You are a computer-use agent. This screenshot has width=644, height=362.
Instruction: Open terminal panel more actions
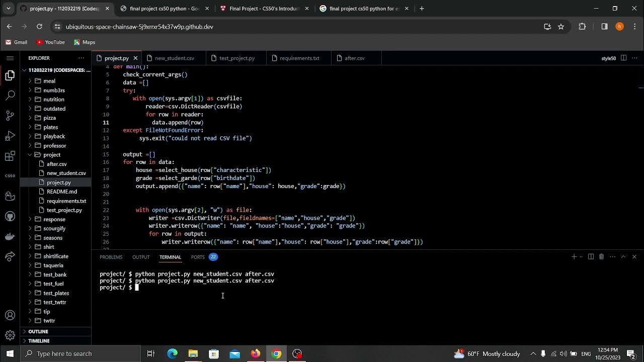pos(612,256)
